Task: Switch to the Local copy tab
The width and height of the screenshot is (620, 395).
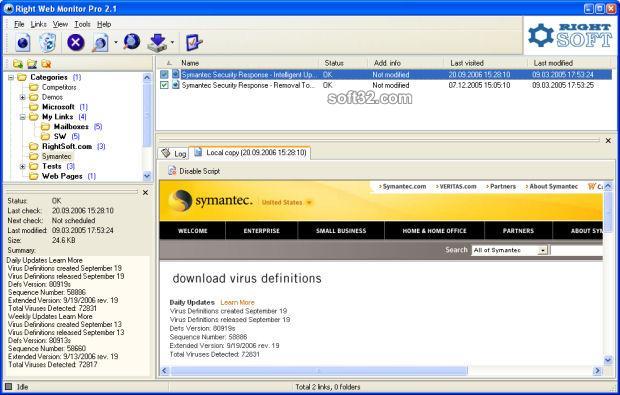Action: (x=250, y=153)
